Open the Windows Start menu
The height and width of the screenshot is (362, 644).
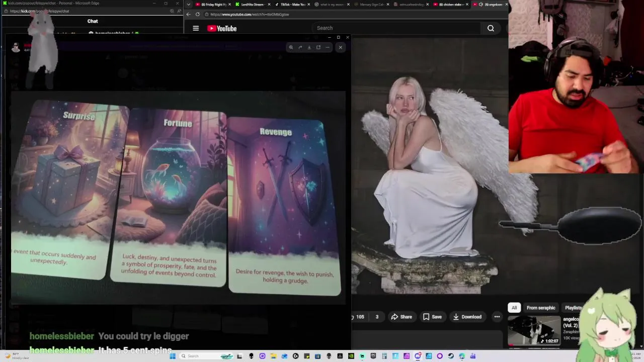[173, 356]
